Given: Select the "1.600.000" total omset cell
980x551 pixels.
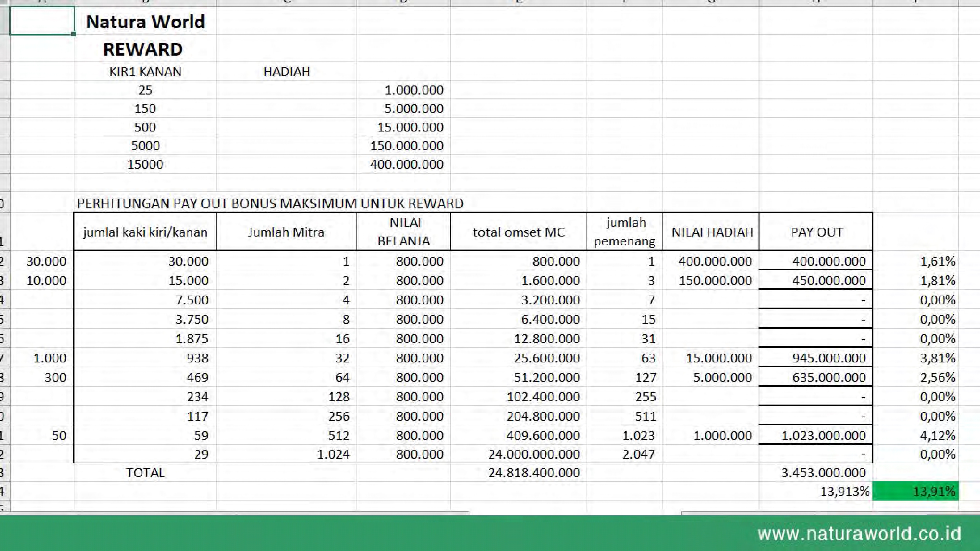Looking at the screenshot, I should 518,281.
